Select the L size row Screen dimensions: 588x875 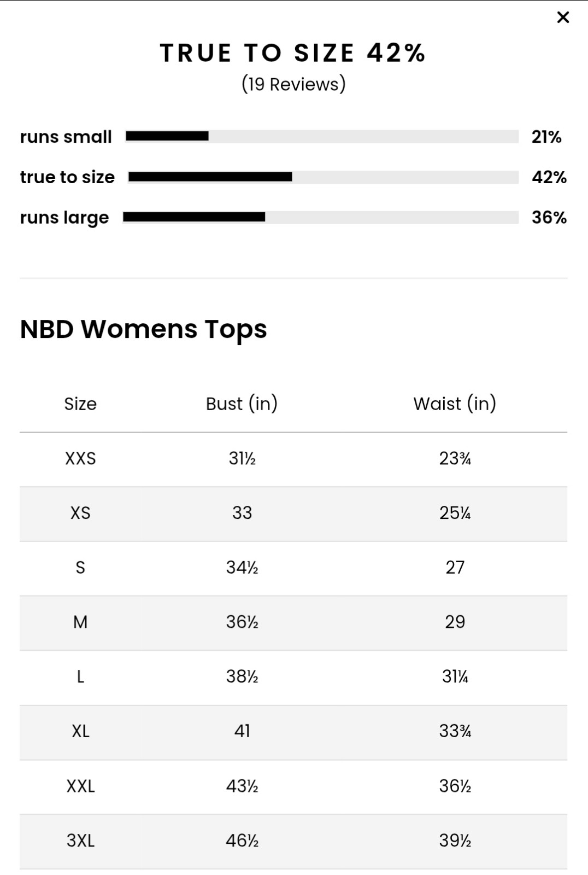(293, 678)
